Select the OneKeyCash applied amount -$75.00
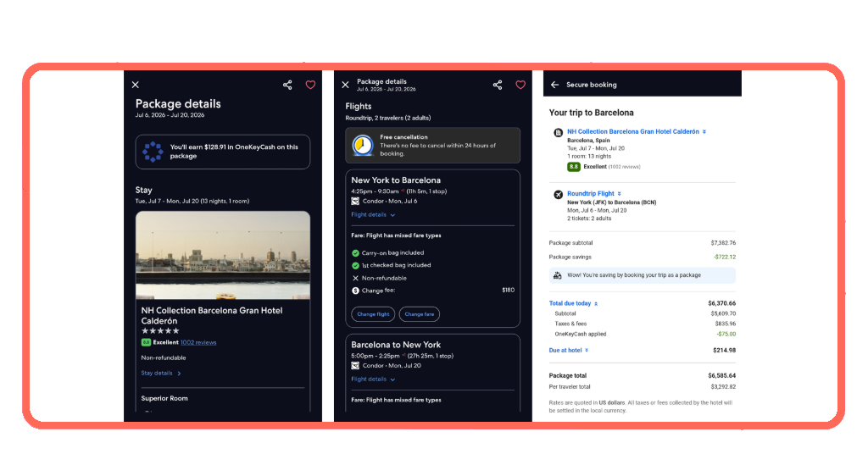The width and height of the screenshot is (868, 454). tap(726, 334)
